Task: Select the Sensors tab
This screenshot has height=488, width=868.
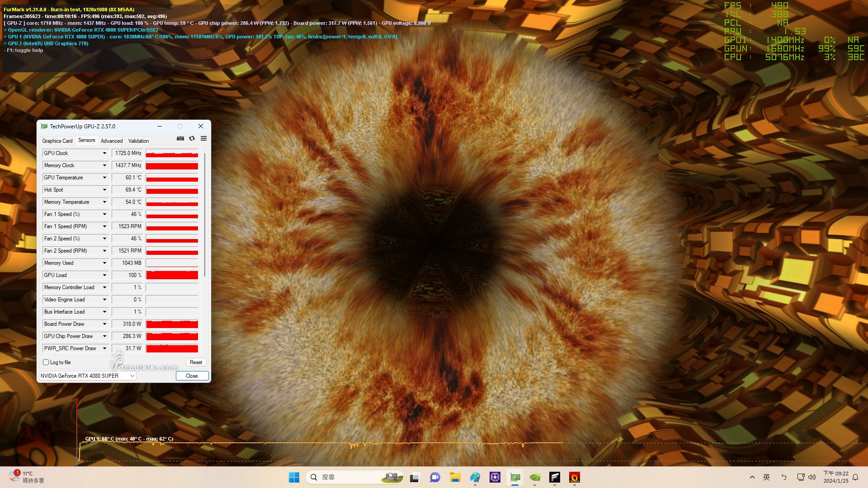Action: 87,140
